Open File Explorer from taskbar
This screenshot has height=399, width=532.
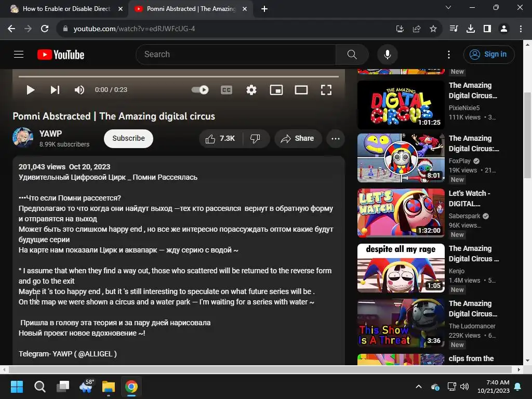click(x=109, y=387)
